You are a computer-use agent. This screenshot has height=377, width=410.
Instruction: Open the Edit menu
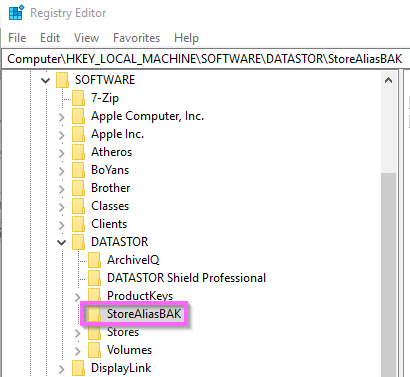pos(50,38)
